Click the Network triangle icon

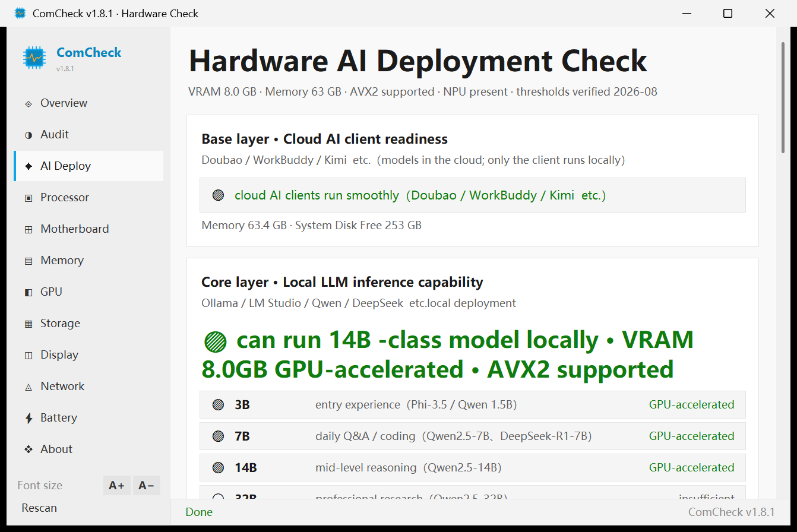tap(29, 387)
